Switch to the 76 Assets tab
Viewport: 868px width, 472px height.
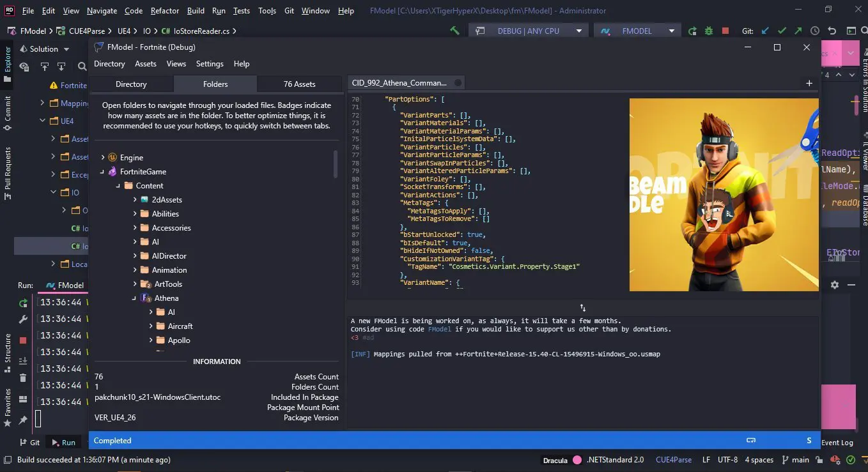tap(299, 84)
